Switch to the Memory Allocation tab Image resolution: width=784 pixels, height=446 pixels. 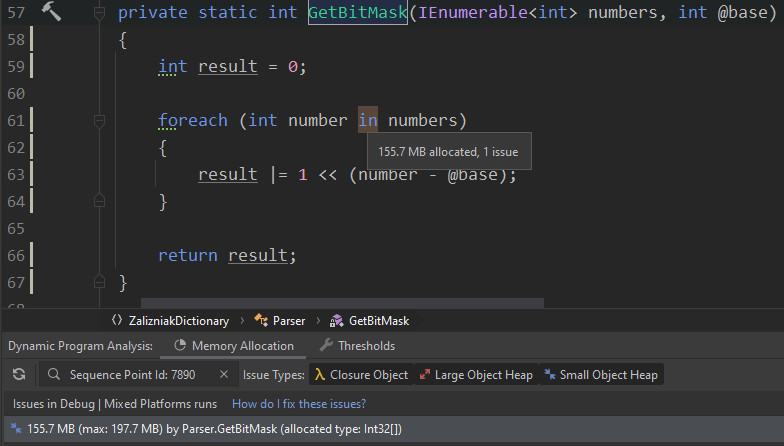tap(234, 346)
